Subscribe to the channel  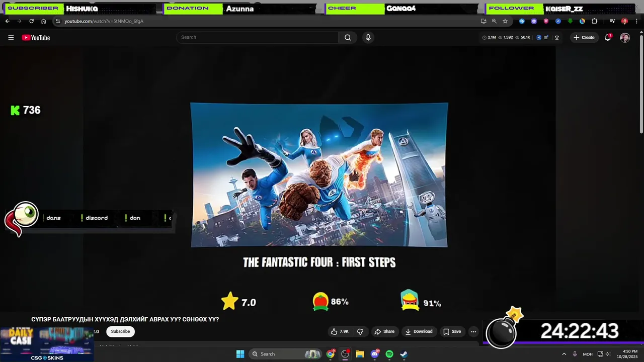coord(120,331)
